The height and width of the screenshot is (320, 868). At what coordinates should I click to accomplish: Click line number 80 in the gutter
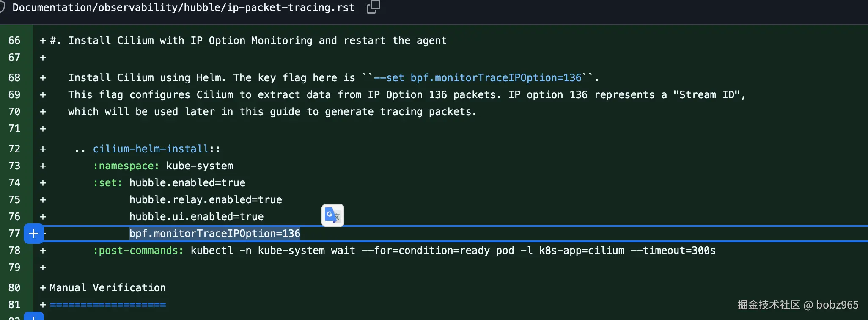[x=14, y=288]
